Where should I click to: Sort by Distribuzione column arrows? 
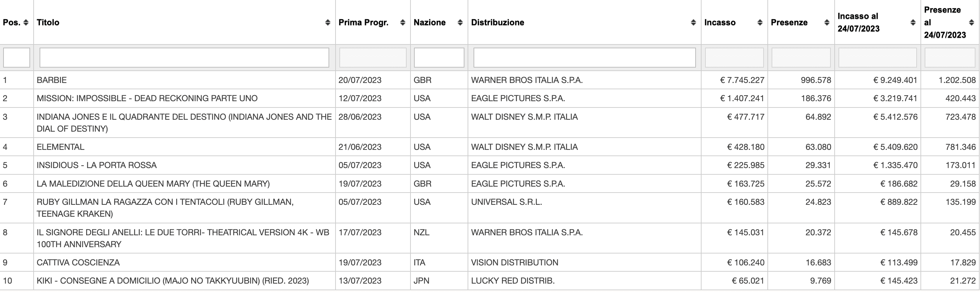[x=693, y=22]
